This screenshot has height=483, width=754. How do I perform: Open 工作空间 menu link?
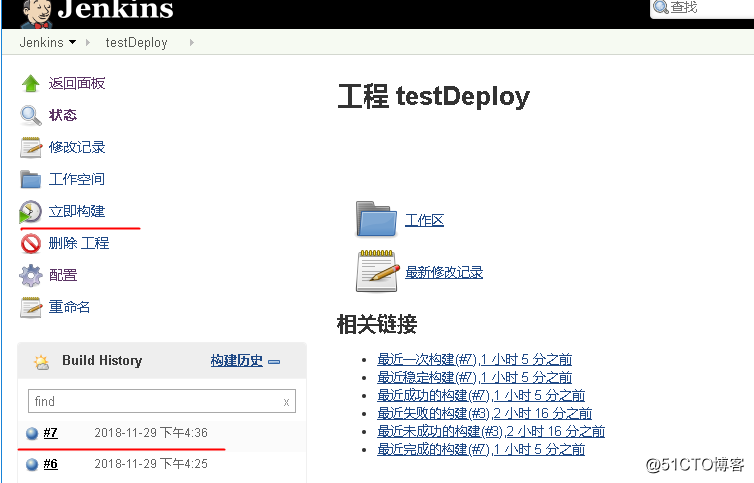(x=77, y=179)
